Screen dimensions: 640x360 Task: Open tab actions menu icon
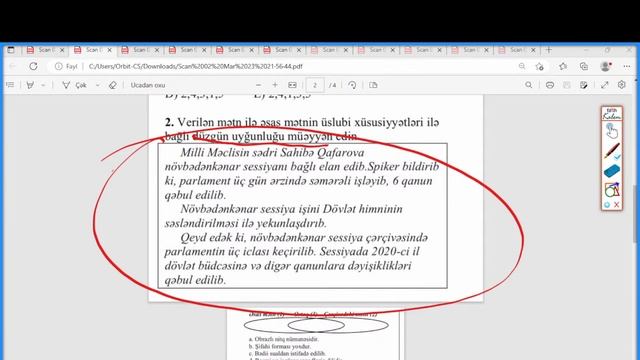[x=11, y=50]
